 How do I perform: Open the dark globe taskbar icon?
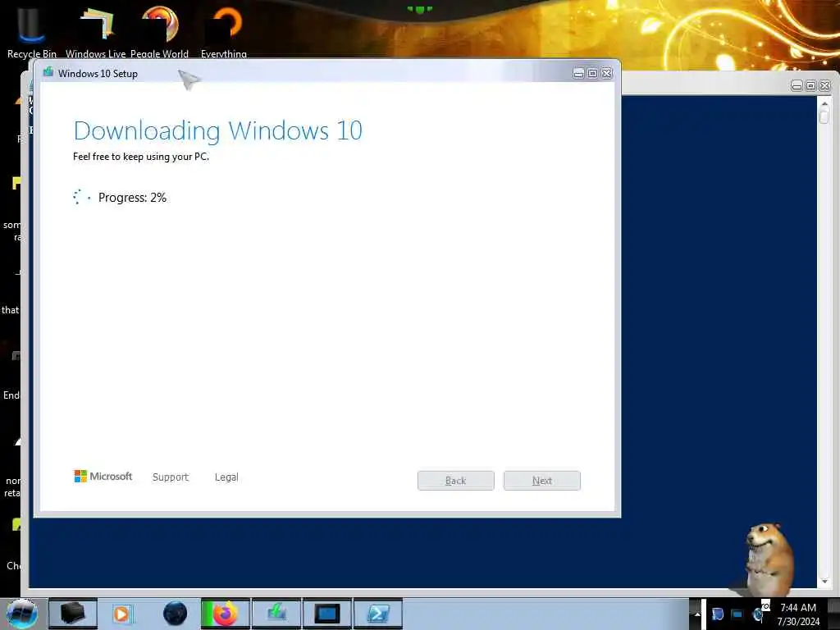click(175, 614)
